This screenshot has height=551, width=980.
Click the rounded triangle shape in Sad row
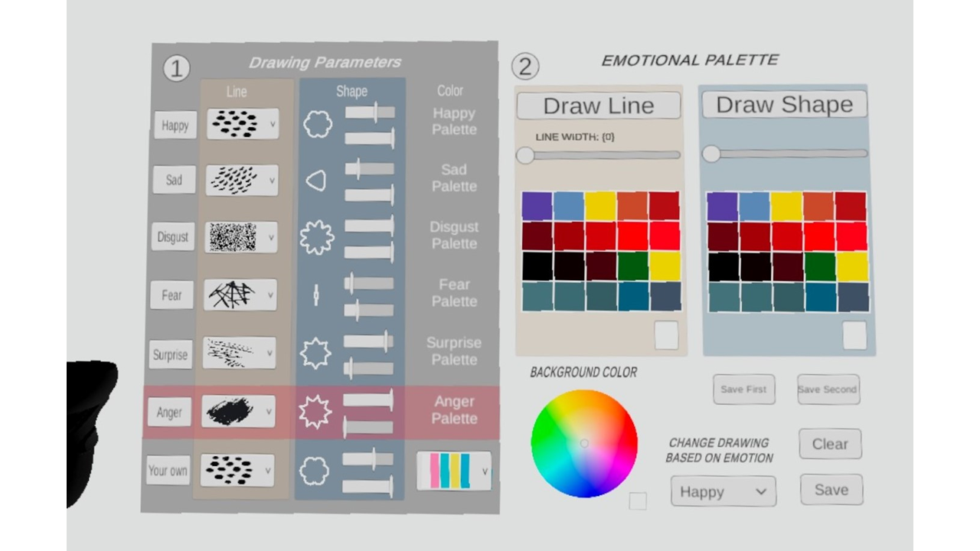point(316,181)
